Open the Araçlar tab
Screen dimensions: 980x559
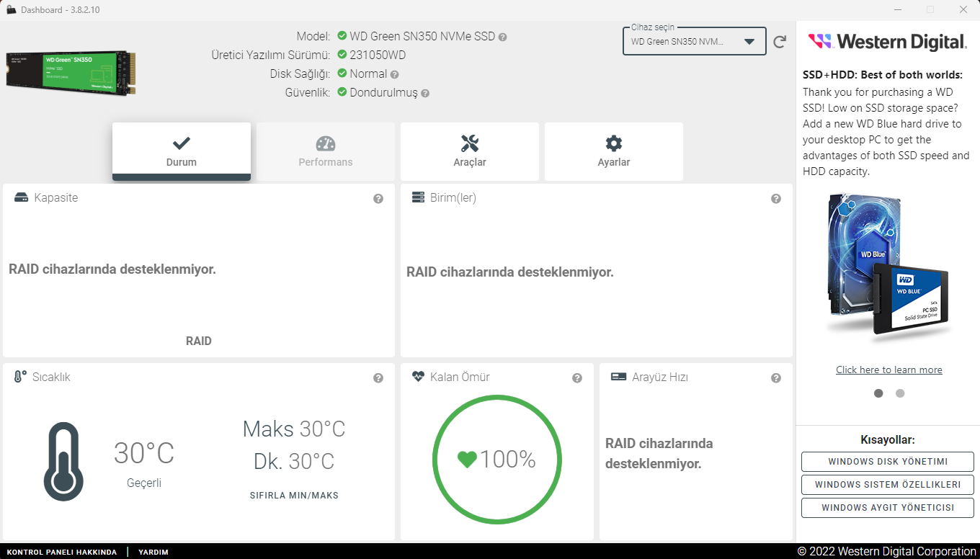point(470,151)
